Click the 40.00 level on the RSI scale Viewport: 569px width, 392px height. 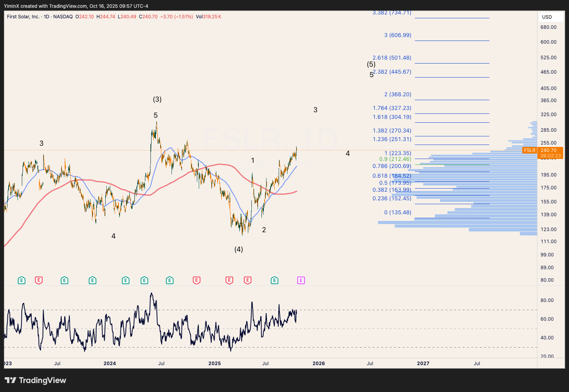coord(547,338)
